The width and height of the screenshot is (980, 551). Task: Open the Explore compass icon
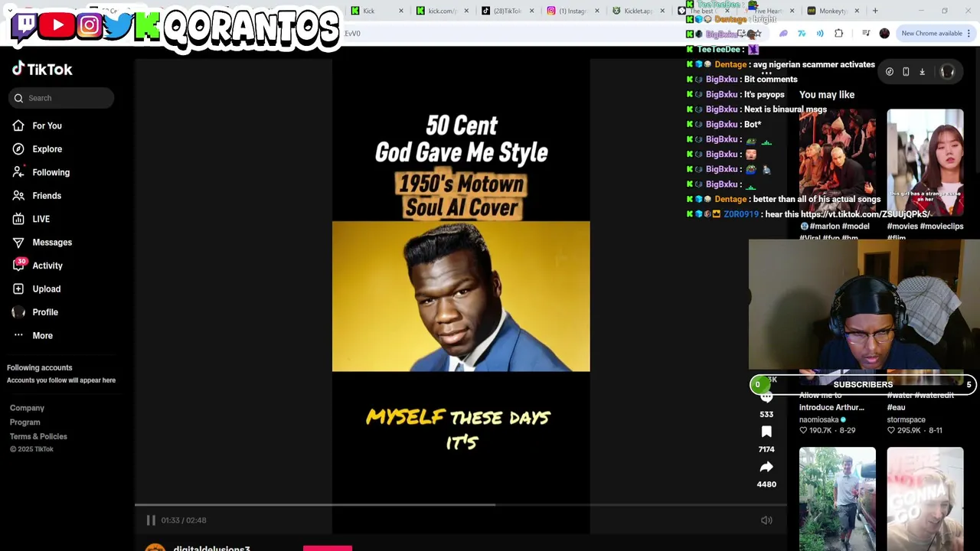(x=18, y=149)
